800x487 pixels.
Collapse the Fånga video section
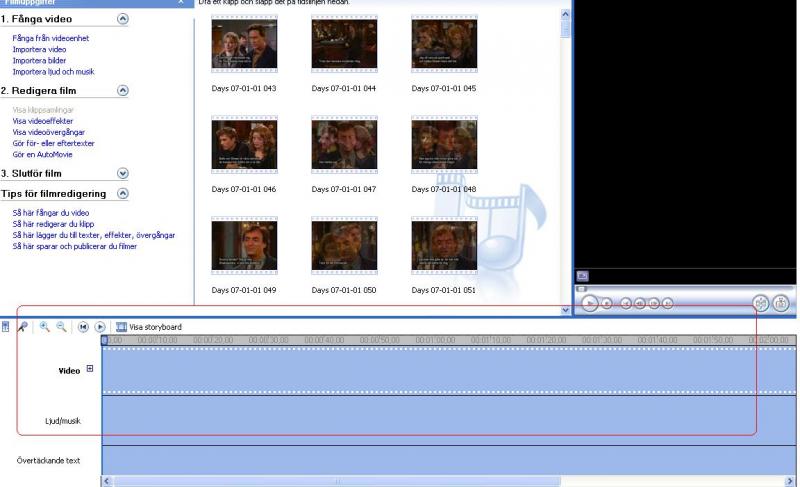122,19
